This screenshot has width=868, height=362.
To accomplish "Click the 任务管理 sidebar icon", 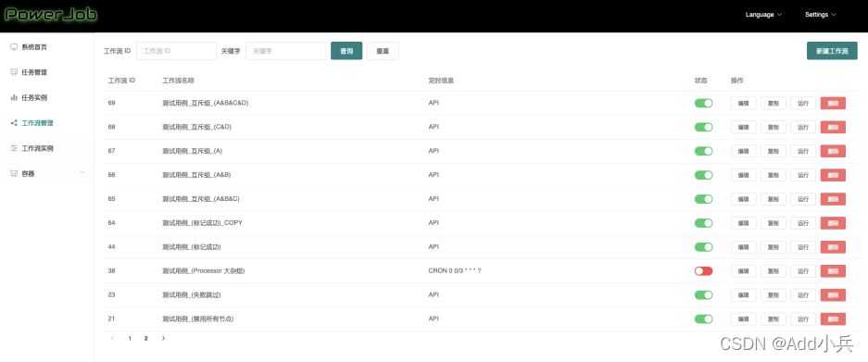I will (14, 72).
